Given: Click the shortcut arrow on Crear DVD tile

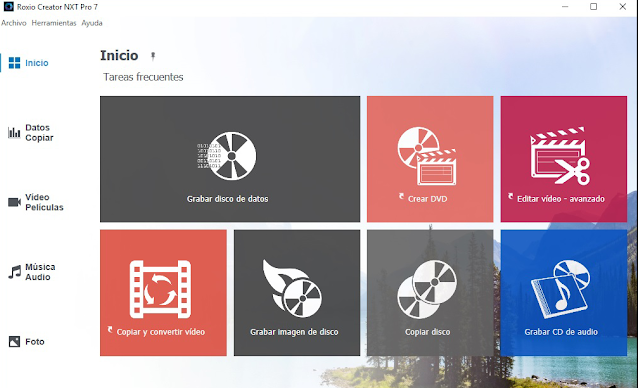Looking at the screenshot, I should click(401, 196).
